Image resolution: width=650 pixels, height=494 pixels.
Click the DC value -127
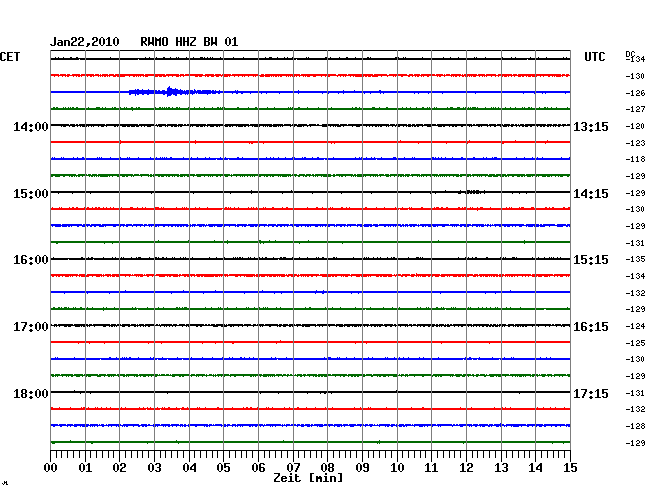tap(635, 109)
